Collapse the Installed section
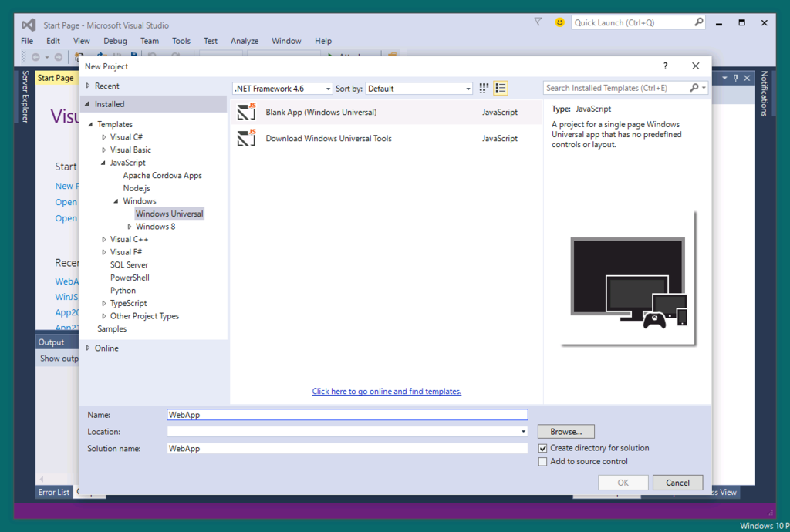 tap(88, 103)
